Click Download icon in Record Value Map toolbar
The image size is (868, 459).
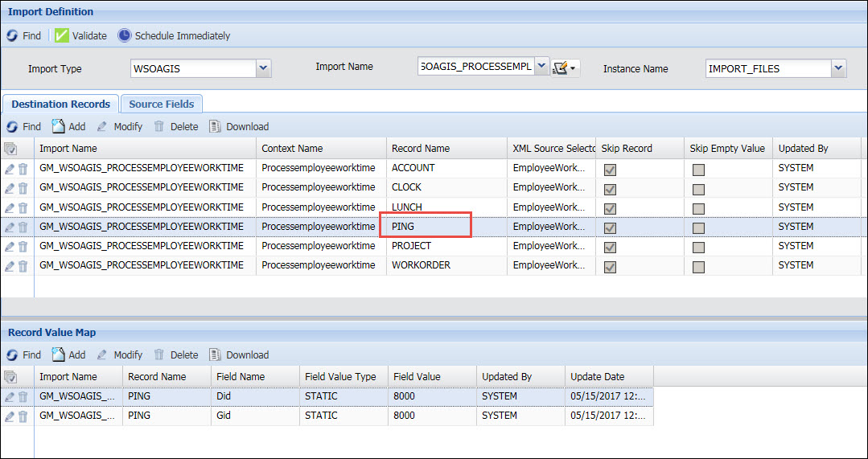[215, 354]
